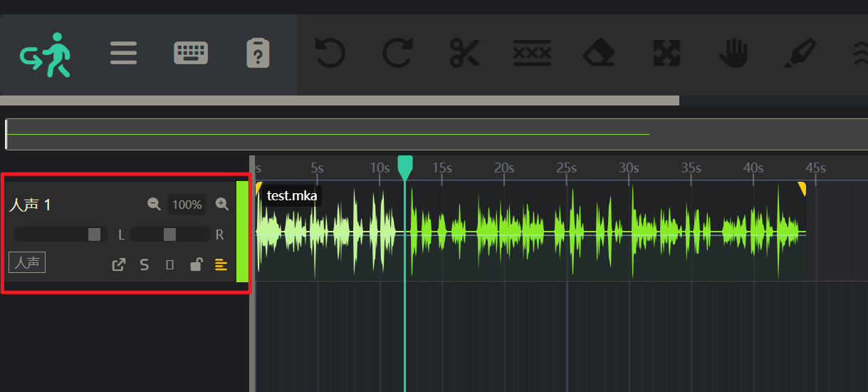The image size is (868, 392).
Task: Click the test.mka clip label
Action: 292,196
